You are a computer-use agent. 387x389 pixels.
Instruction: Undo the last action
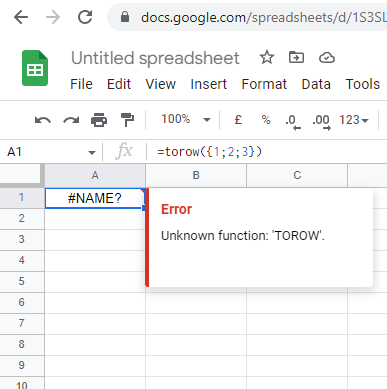[43, 120]
